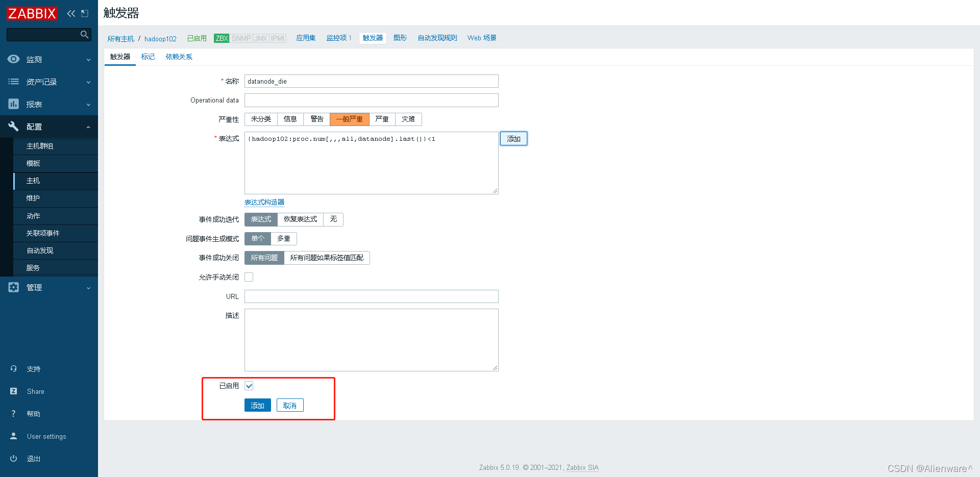Go to 所有主机 breadcrumb link
Screen dimensions: 980x477
pos(121,39)
